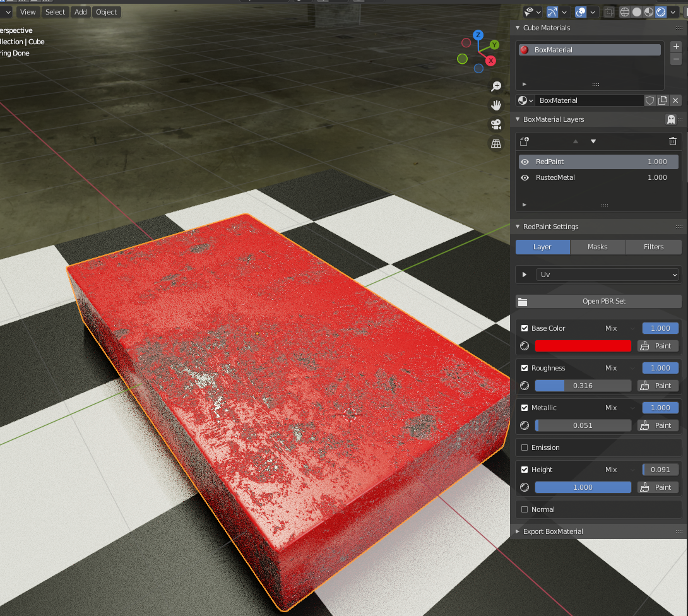Delete the selected layer using the trash icon
This screenshot has height=616, width=688.
(x=672, y=141)
